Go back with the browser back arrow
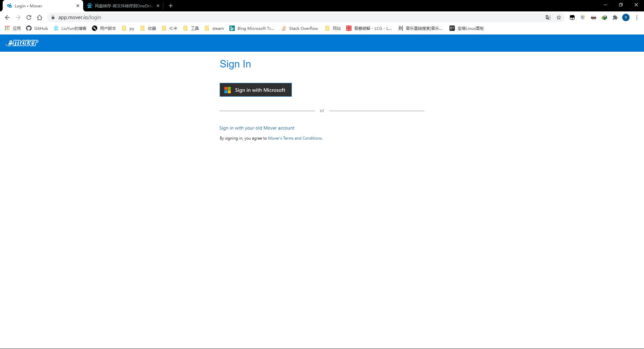 7,17
